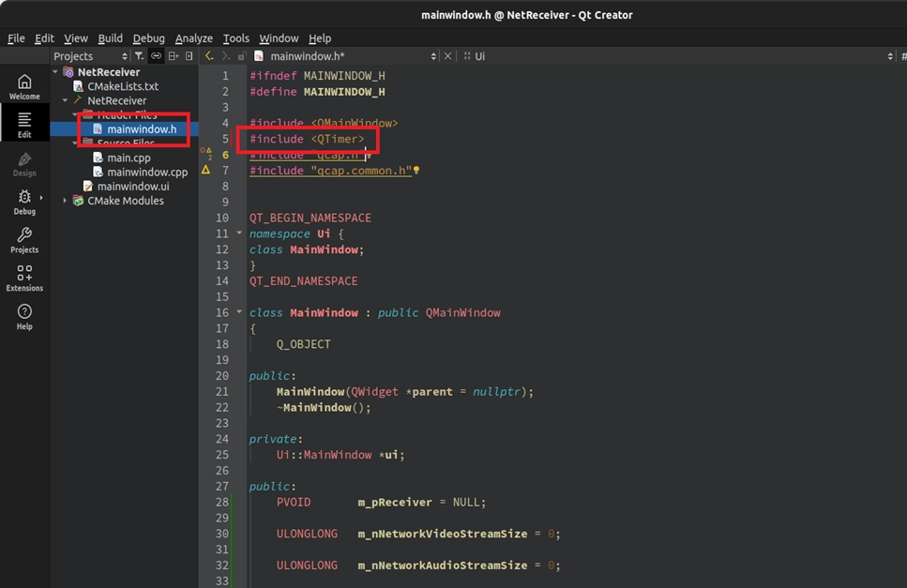
Task: Click m_nNetworkVideoStreamSize on line 30
Action: (x=443, y=534)
